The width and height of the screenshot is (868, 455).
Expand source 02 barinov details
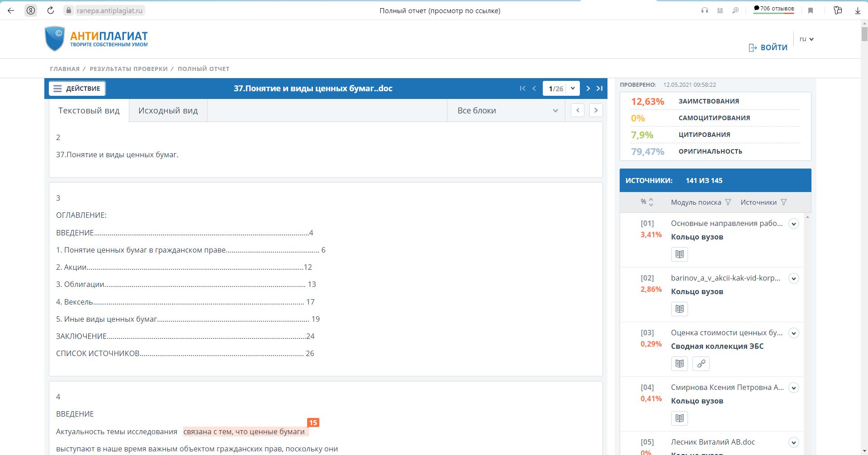793,278
